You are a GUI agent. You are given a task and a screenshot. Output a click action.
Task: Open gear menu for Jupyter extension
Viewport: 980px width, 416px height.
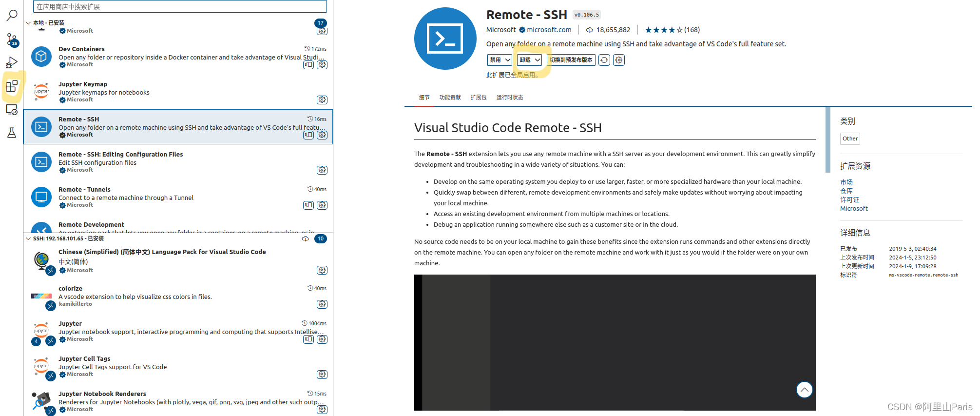point(322,339)
